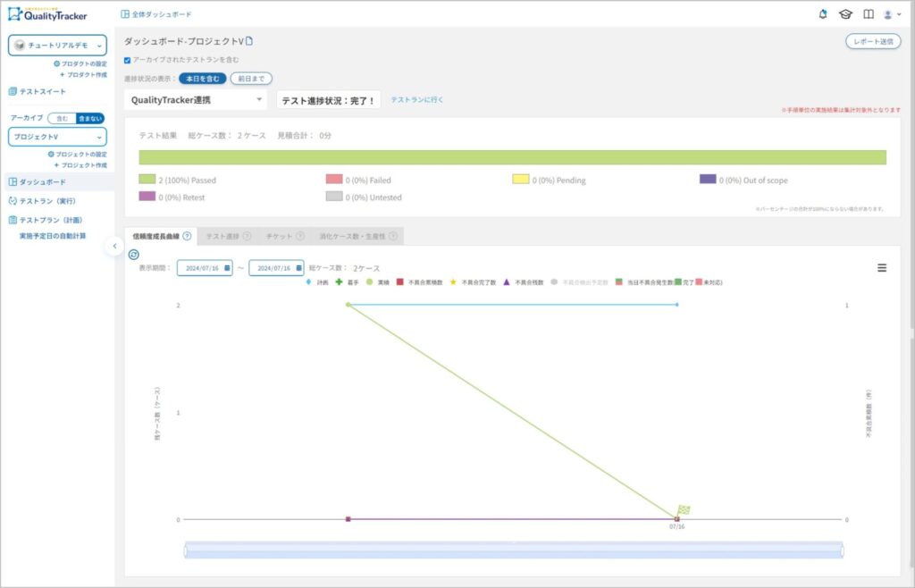Switch archive toggle to 含む
915x588 pixels.
coord(62,118)
